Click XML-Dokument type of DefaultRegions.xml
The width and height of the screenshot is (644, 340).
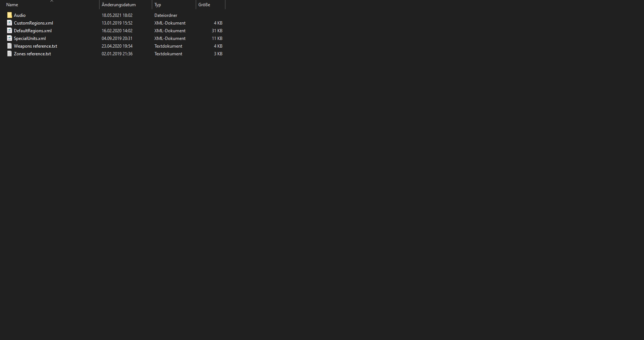(x=170, y=31)
